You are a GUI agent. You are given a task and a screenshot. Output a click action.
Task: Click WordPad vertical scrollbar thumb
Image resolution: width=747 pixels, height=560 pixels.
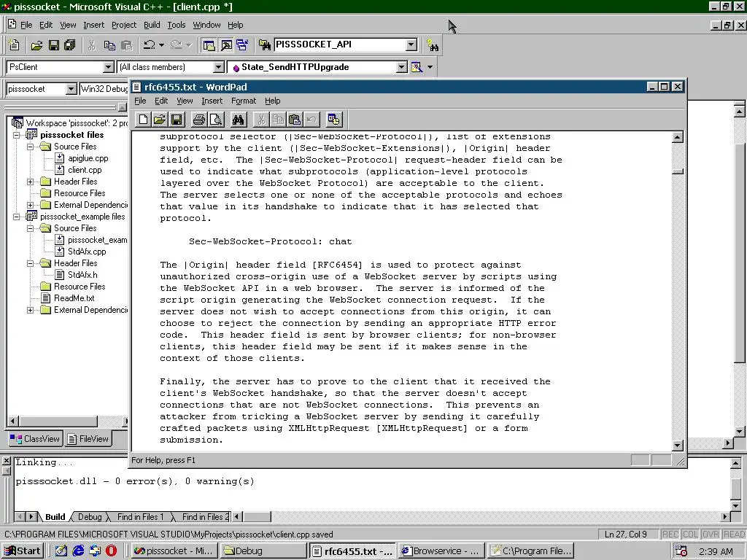[678, 171]
